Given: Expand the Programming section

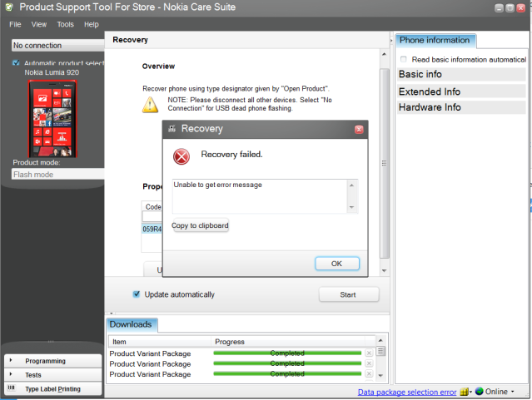Looking at the screenshot, I should [53, 361].
